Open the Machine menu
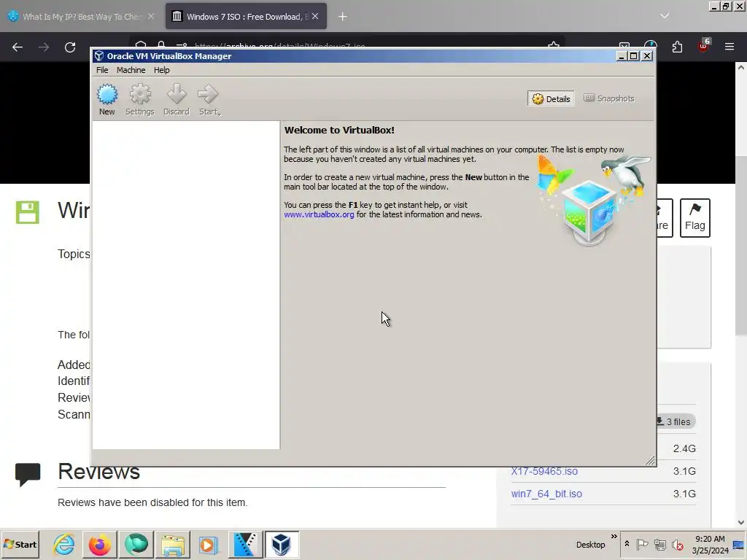The width and height of the screenshot is (747, 560). click(x=131, y=70)
